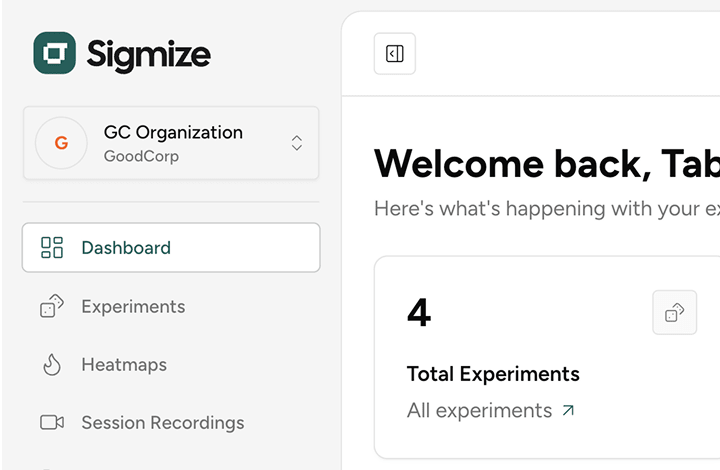Click the arrow icon next to All experiments
This screenshot has height=470, width=720.
point(568,410)
